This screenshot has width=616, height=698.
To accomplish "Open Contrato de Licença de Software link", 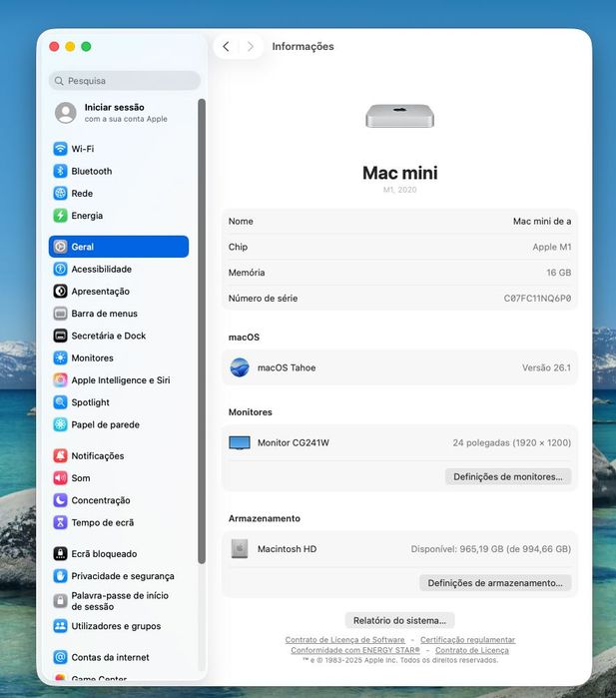I will point(345,640).
